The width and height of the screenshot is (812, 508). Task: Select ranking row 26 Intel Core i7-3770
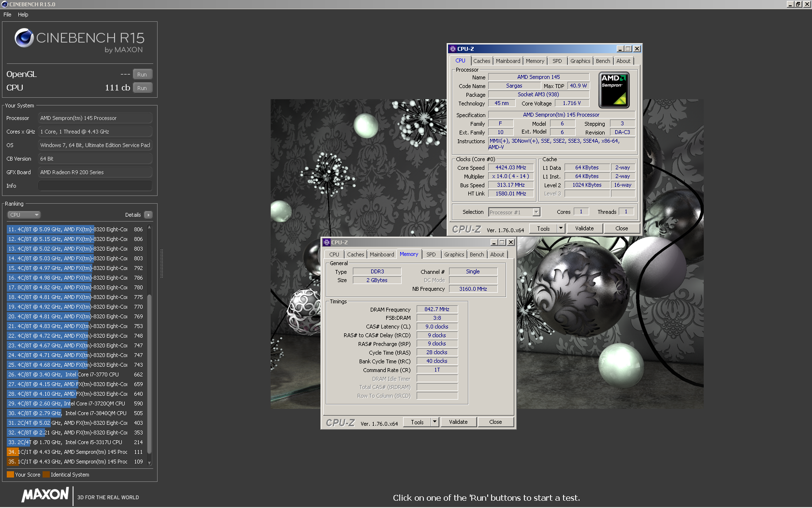pyautogui.click(x=76, y=374)
